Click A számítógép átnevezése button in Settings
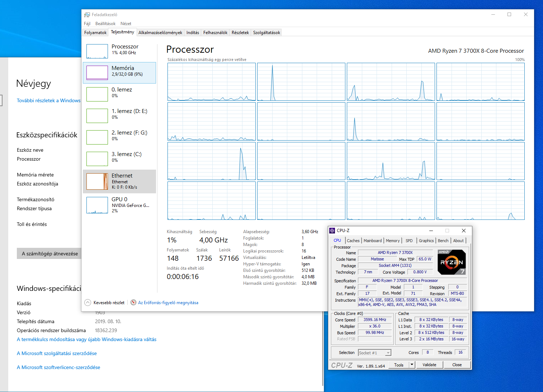Screen dimensions: 543x392 tap(49, 254)
